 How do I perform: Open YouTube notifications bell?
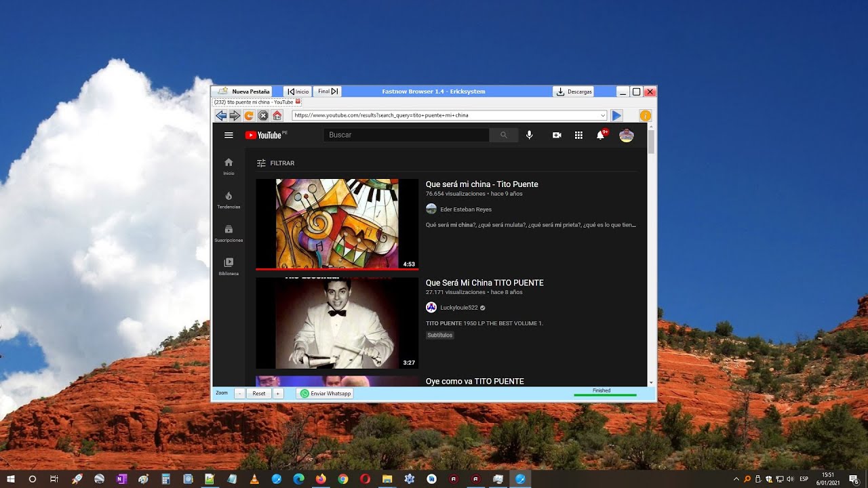click(x=600, y=135)
